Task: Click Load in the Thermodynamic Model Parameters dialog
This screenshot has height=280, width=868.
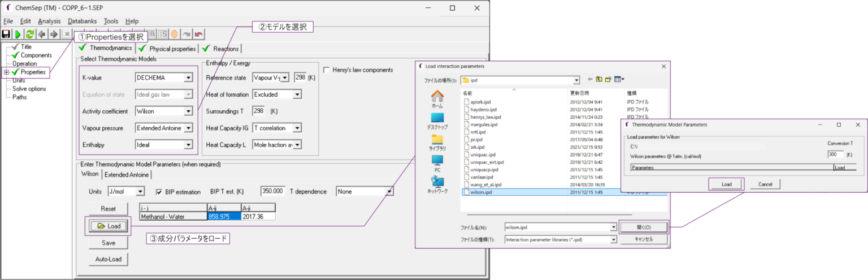Action: [726, 184]
